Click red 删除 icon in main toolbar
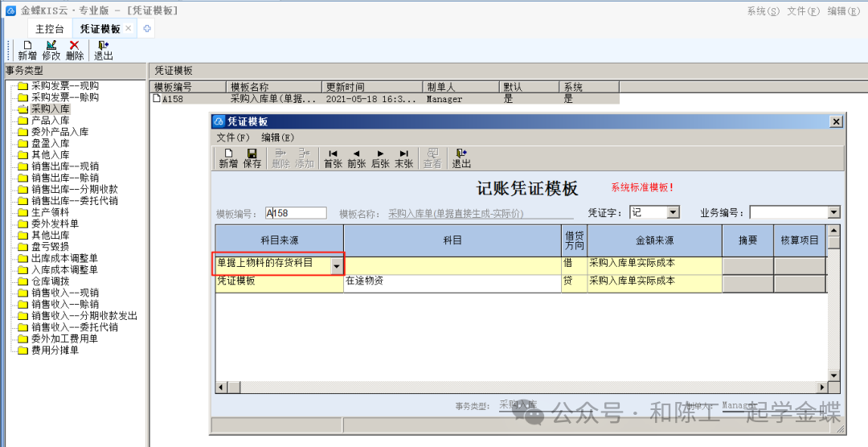 (75, 51)
